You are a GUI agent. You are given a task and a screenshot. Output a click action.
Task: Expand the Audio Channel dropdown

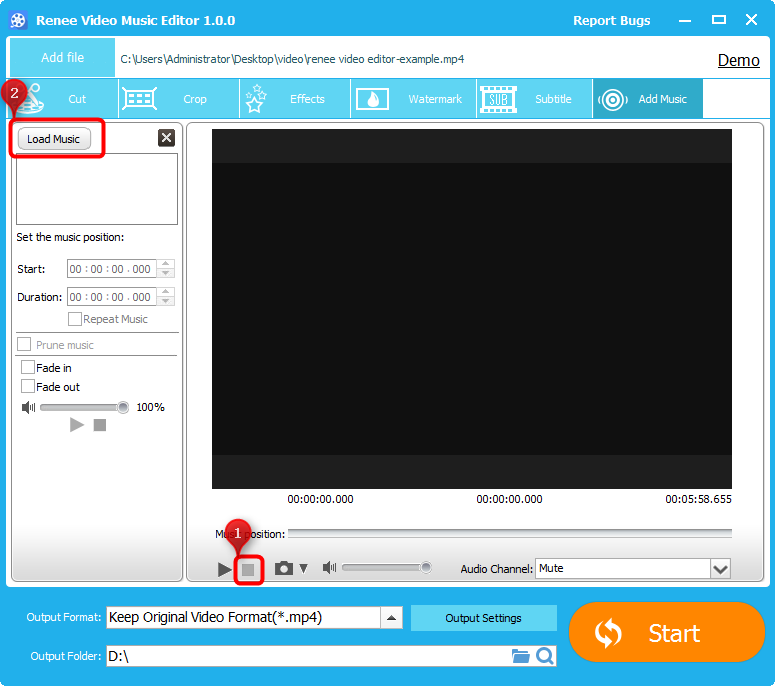pos(720,569)
